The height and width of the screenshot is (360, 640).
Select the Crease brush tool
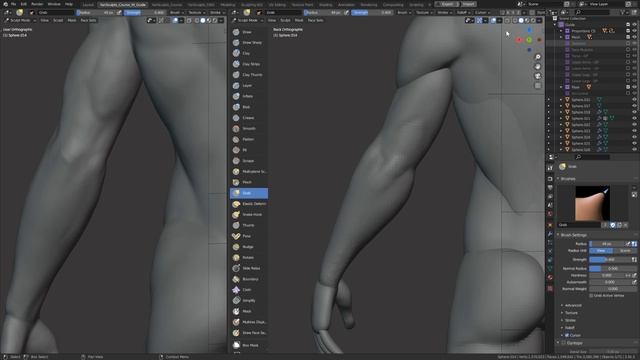249,118
